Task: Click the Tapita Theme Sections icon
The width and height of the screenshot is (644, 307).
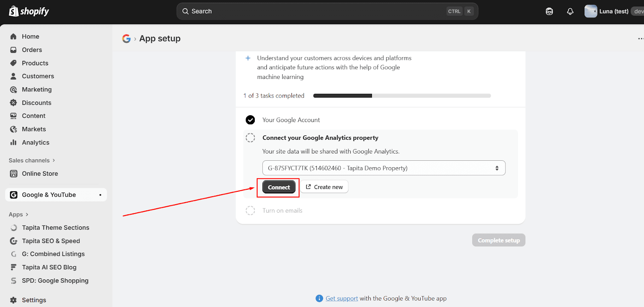Action: tap(13, 228)
